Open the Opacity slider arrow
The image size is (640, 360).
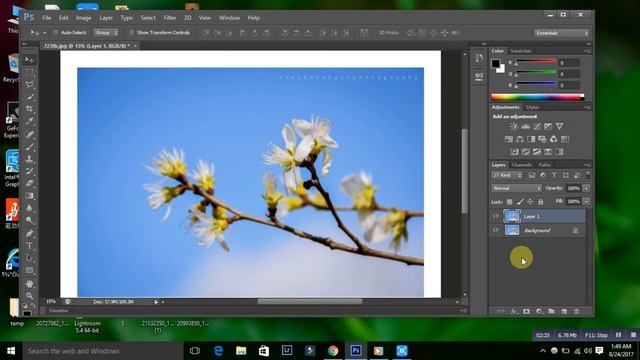point(587,188)
